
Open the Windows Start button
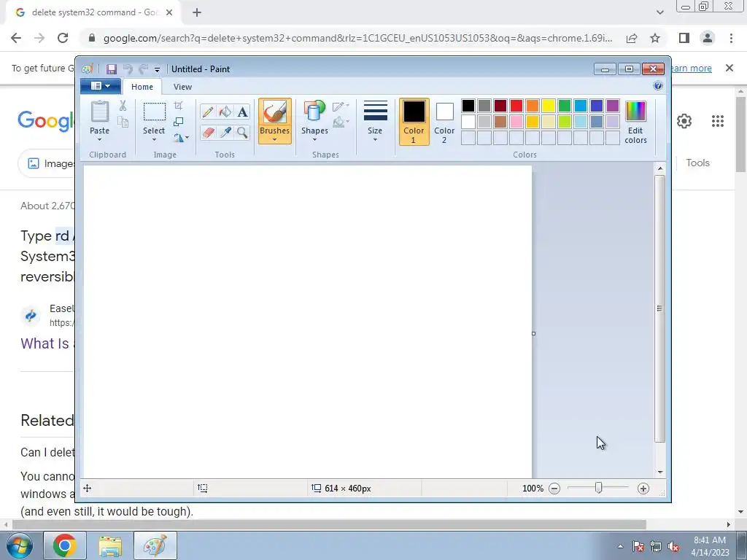click(x=19, y=545)
